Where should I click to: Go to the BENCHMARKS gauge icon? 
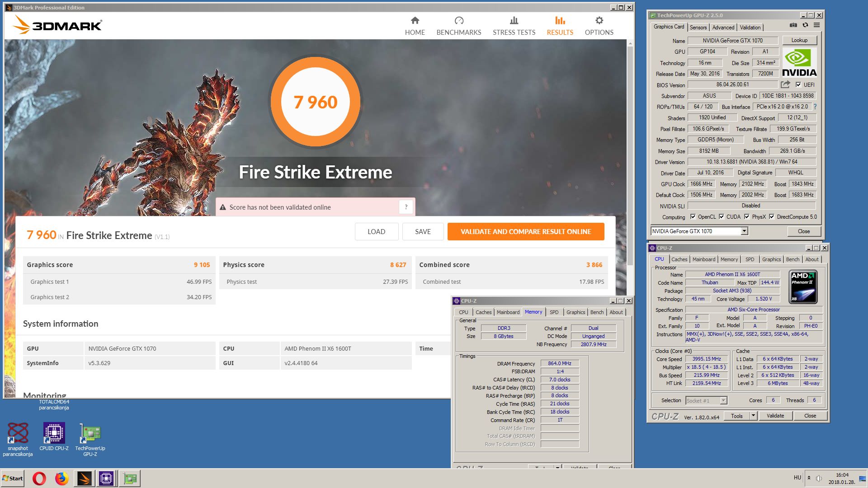pos(459,20)
